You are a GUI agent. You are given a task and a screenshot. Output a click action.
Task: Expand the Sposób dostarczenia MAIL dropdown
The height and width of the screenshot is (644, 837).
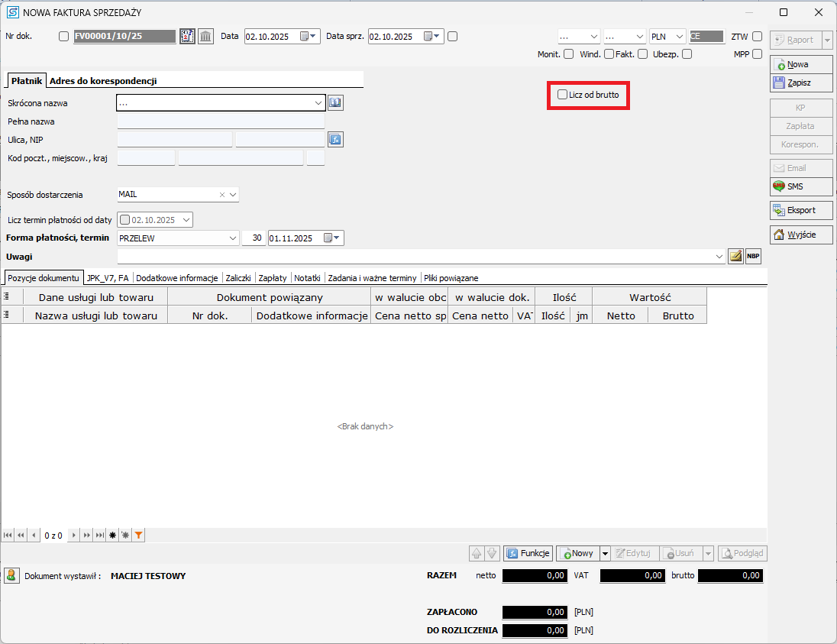[233, 195]
